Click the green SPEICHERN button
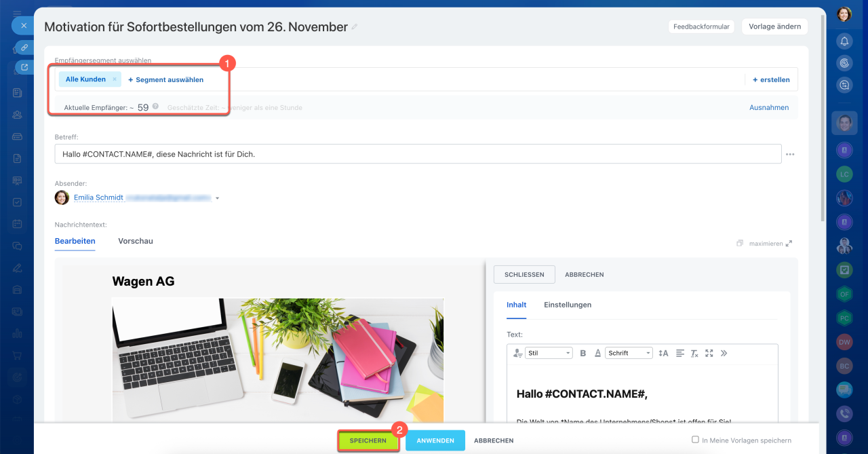Viewport: 868px width, 454px height. (x=368, y=440)
